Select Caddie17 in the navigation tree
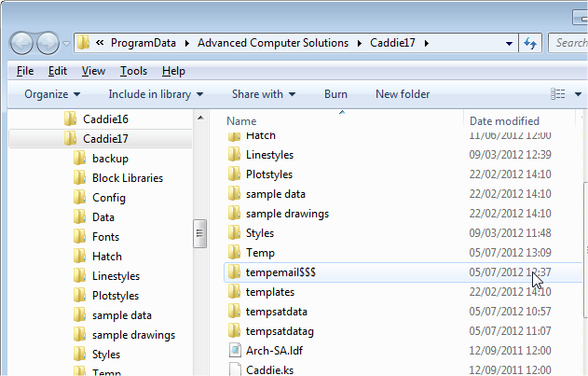Viewport: 588px width, 376px height. click(105, 139)
